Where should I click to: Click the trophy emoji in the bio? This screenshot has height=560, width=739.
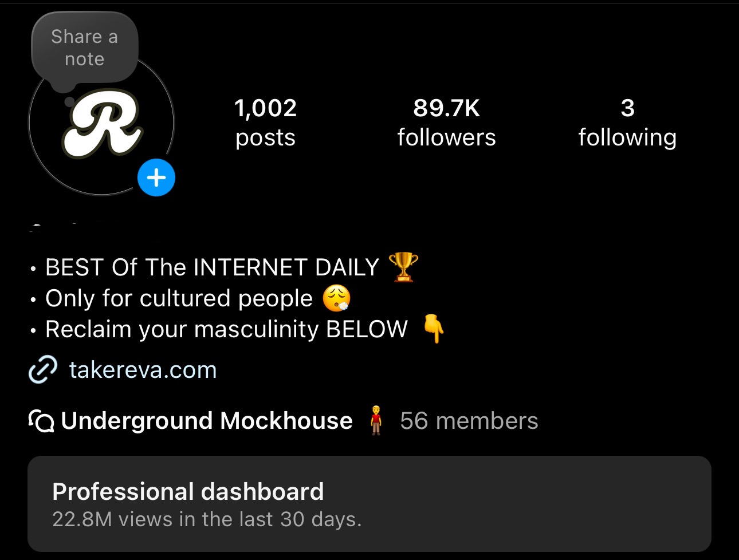pos(403,267)
